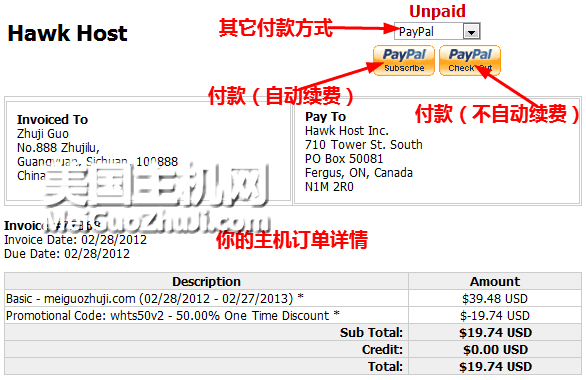
Task: Select the 'Invoiced To' heading
Action: (52, 120)
